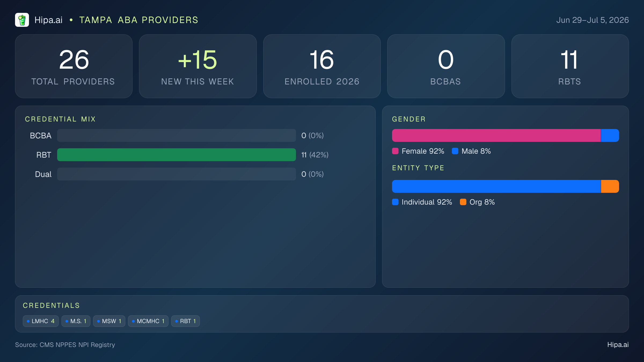
Task: Click the BCBAs count card
Action: pyautogui.click(x=446, y=66)
